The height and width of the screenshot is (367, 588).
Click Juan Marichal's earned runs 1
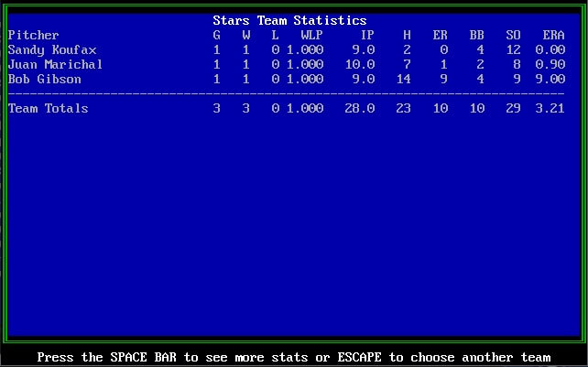[x=444, y=64]
